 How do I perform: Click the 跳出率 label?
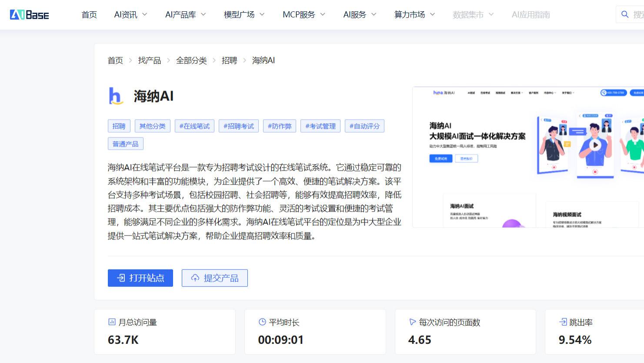pyautogui.click(x=581, y=323)
